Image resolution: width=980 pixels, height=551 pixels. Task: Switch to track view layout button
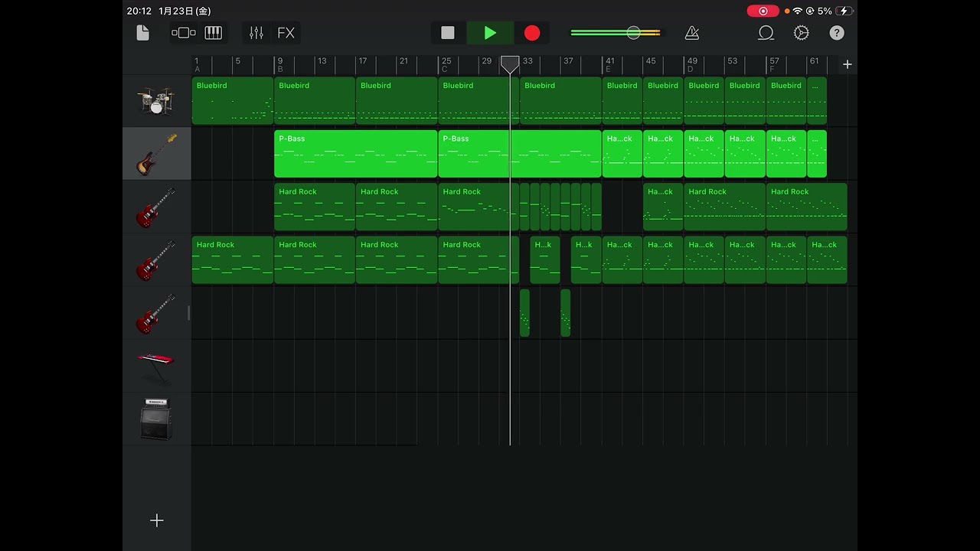point(184,33)
